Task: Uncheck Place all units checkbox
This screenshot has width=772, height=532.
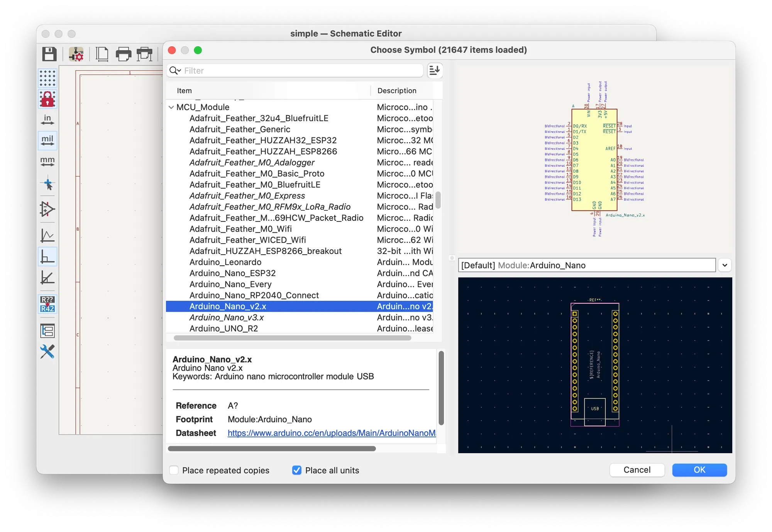Action: [x=296, y=470]
